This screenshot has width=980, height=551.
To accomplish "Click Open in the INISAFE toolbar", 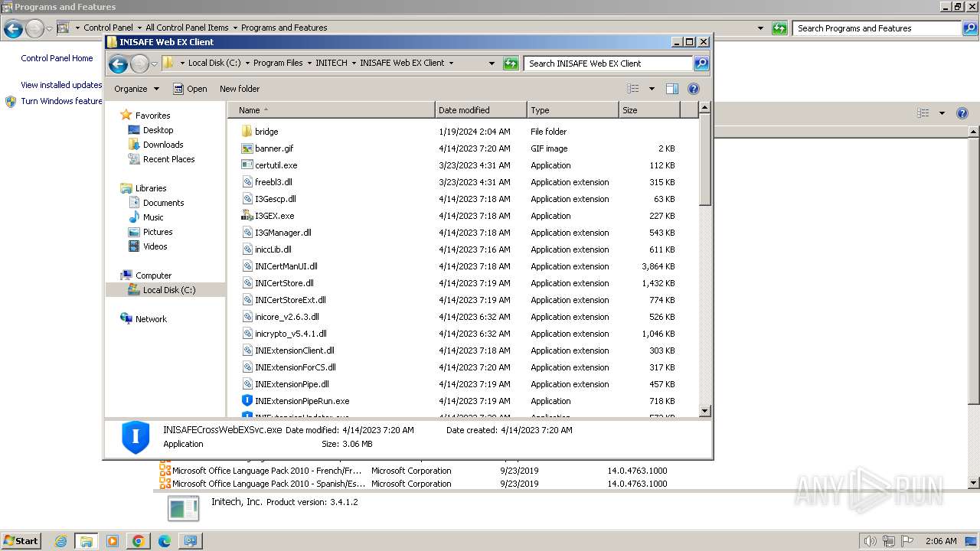I will (190, 89).
